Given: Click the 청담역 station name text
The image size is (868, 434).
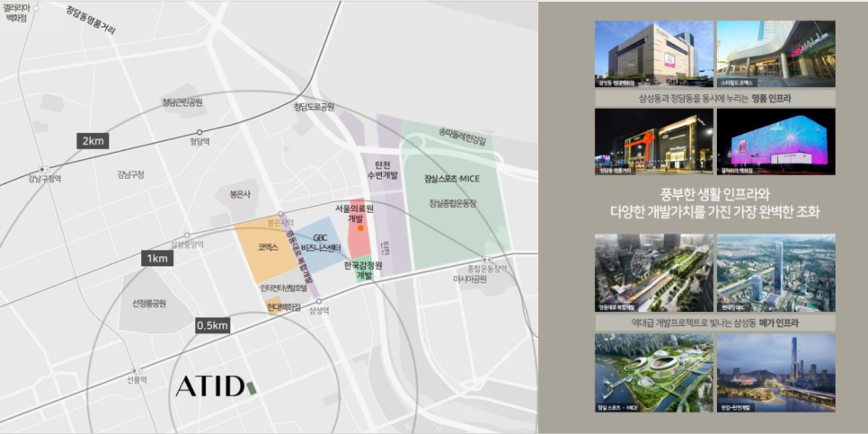Looking at the screenshot, I should click(199, 142).
